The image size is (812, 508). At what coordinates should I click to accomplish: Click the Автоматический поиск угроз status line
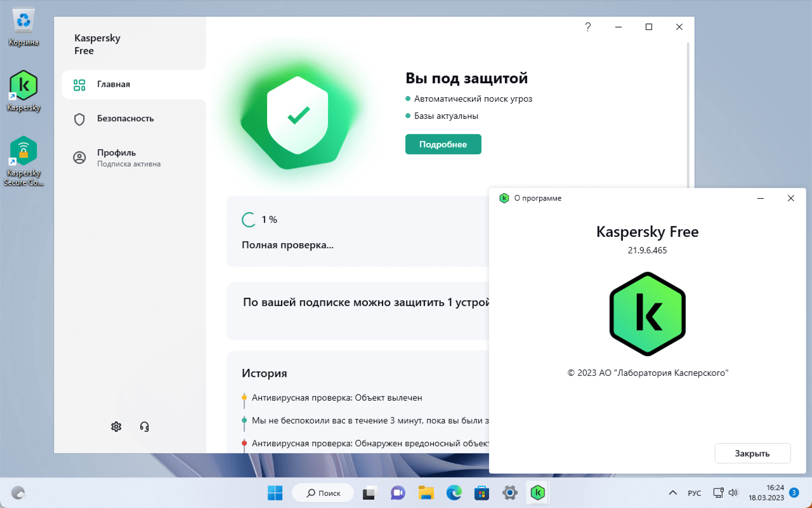click(473, 99)
